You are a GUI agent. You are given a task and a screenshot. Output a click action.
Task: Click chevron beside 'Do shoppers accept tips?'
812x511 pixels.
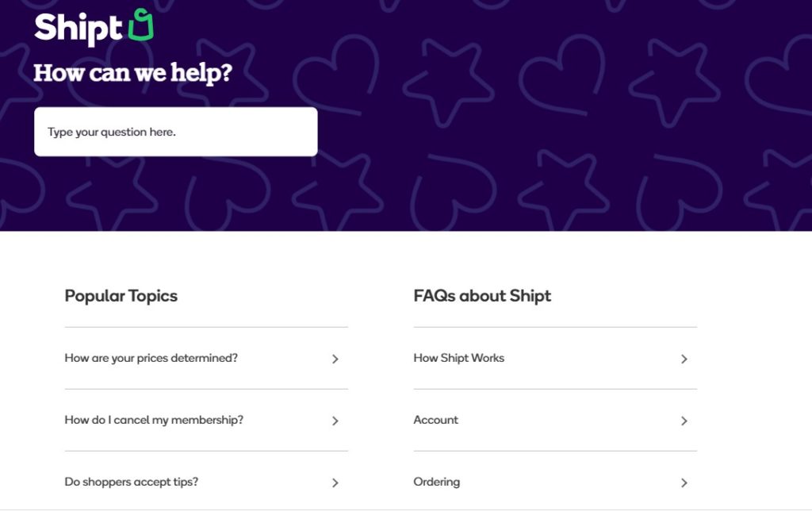click(x=335, y=482)
